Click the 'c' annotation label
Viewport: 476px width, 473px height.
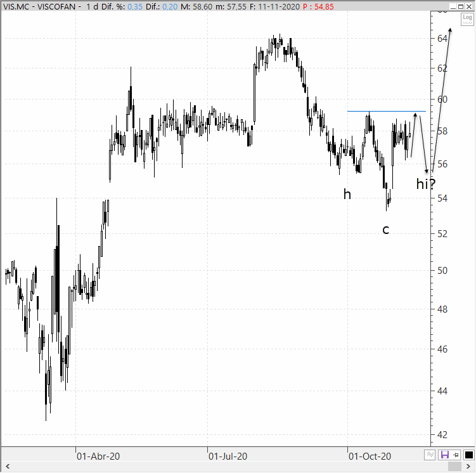385,230
